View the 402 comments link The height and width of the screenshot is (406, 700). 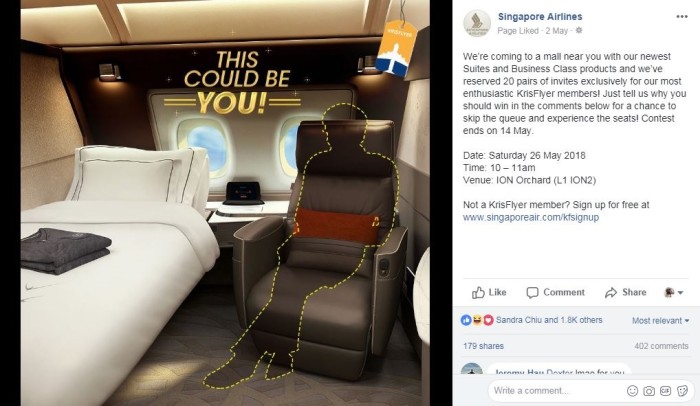tap(661, 346)
